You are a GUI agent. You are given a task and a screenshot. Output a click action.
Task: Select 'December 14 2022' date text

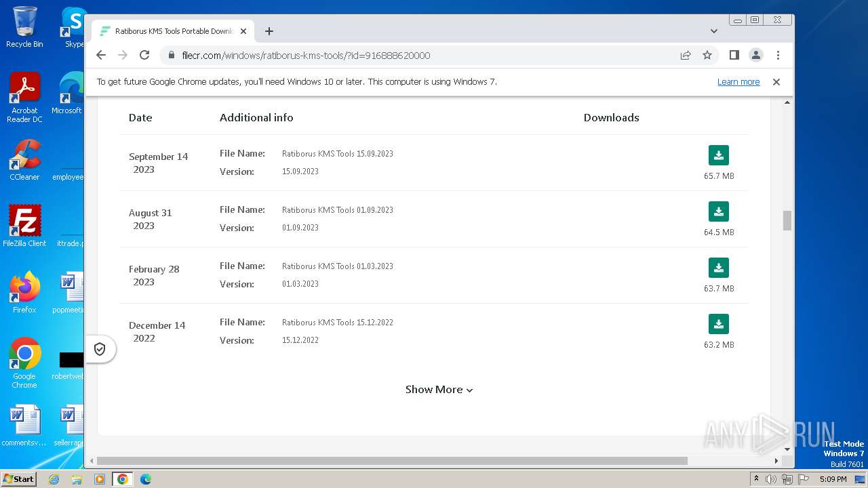[x=157, y=331]
